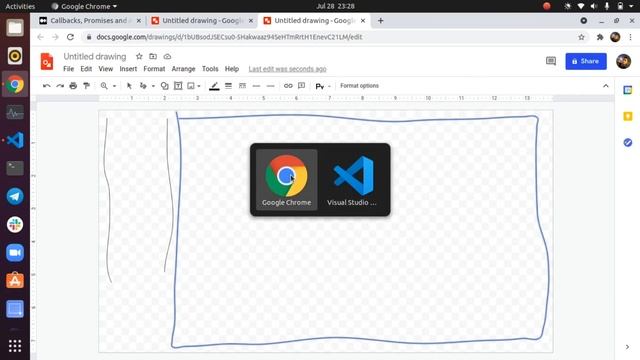Open Google Tasks side panel
Image resolution: width=640 pixels, height=360 pixels.
(x=628, y=142)
